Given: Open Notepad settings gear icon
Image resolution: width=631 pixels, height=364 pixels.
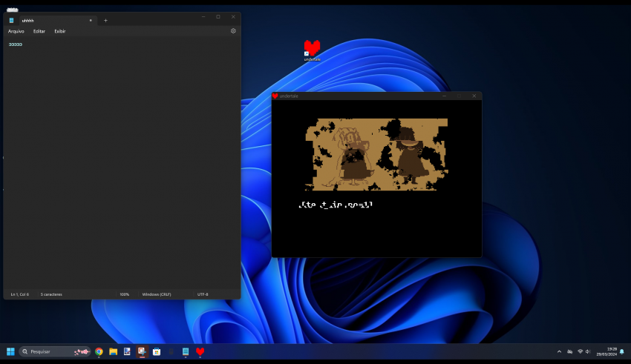Looking at the screenshot, I should tap(233, 31).
